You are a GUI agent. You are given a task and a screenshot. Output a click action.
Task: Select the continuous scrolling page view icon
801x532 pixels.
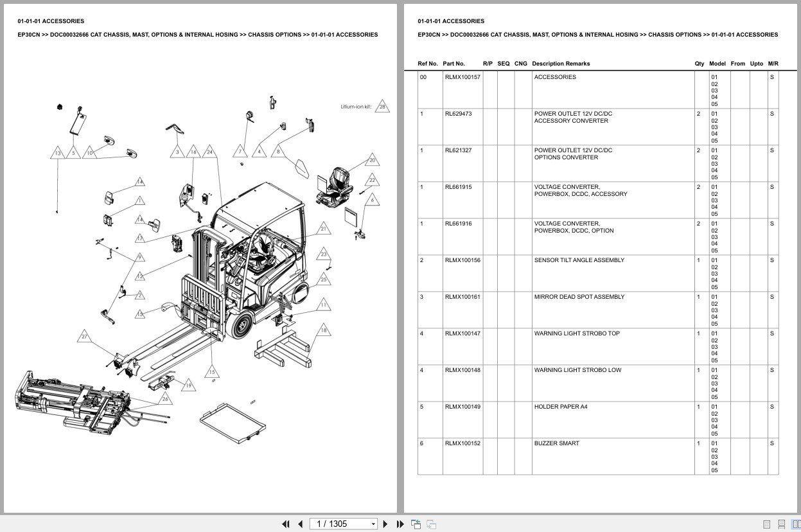point(781,524)
